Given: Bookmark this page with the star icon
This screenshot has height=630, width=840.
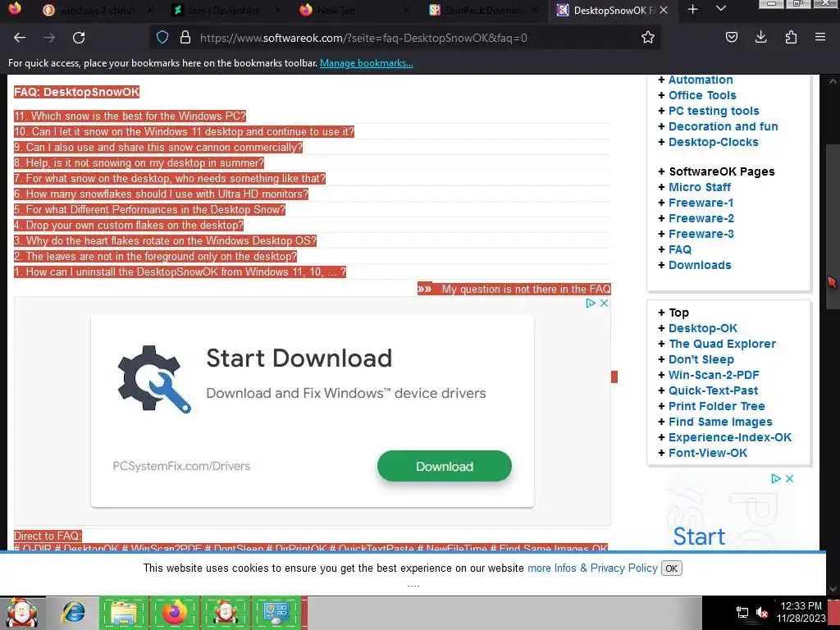Looking at the screenshot, I should click(x=648, y=38).
